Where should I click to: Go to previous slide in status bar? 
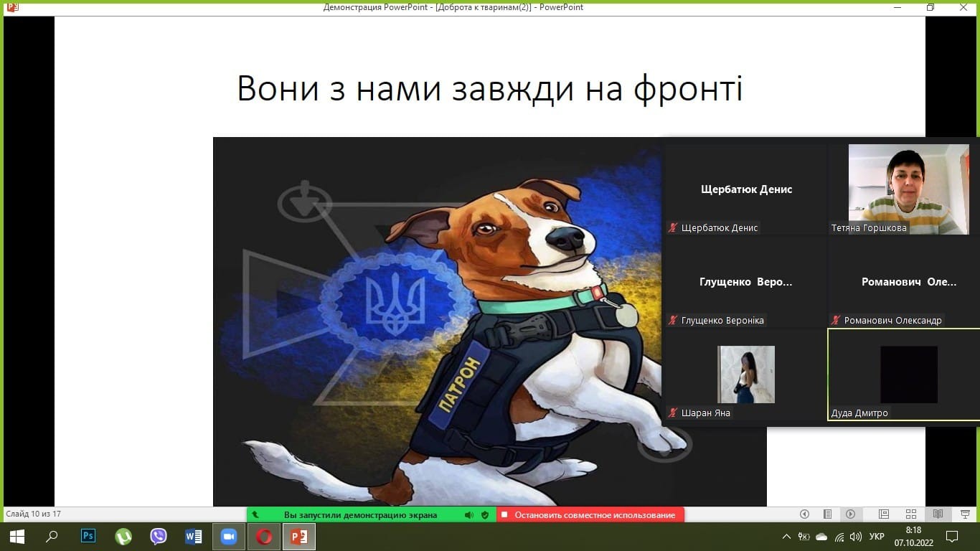pos(805,514)
